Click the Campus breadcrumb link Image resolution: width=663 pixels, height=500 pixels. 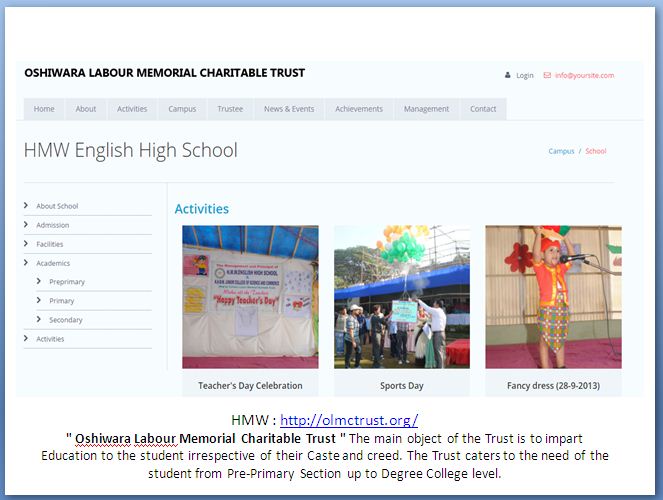[561, 151]
